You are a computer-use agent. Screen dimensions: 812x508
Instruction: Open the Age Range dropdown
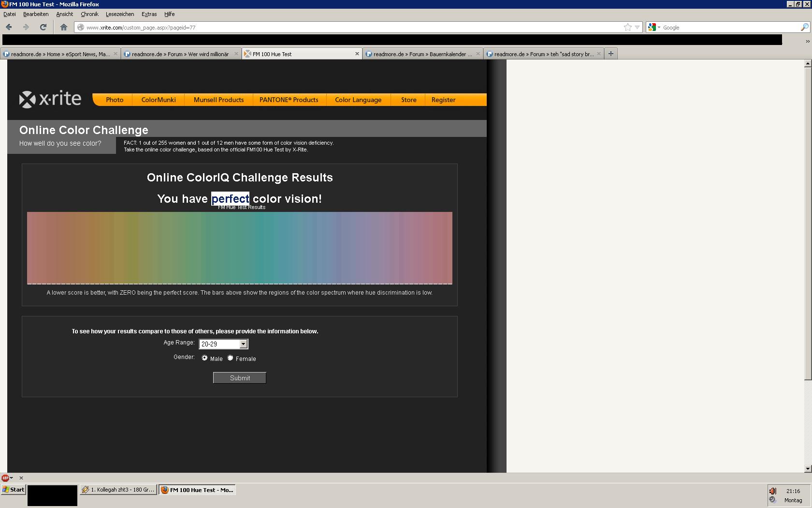coord(243,344)
